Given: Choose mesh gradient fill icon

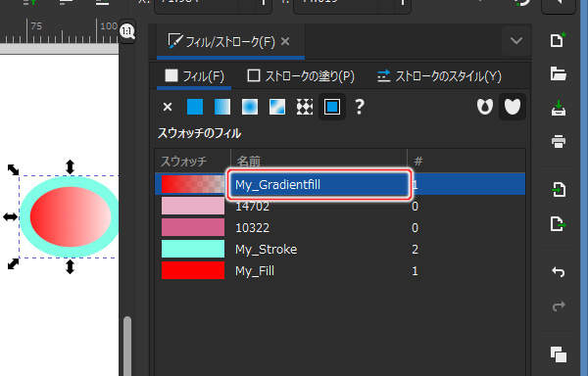Looking at the screenshot, I should tap(277, 107).
